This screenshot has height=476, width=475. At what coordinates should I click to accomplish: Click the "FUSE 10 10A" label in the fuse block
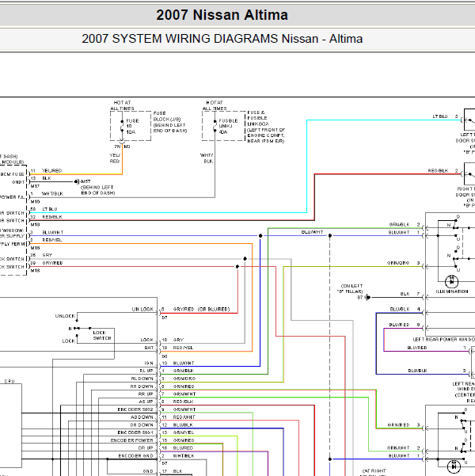(x=132, y=126)
